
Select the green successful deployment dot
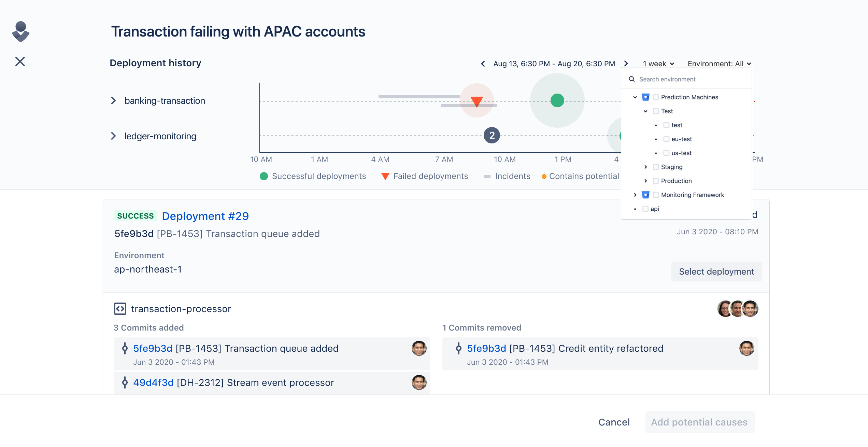click(x=557, y=100)
